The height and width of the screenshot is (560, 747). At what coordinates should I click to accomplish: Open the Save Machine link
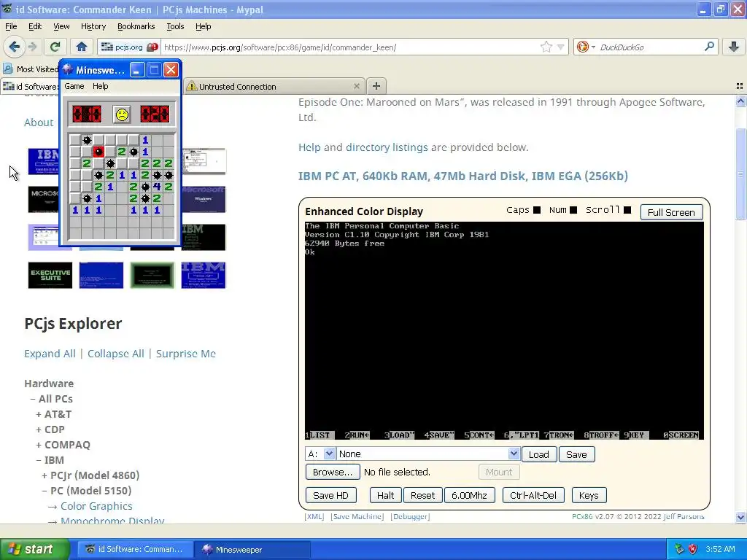click(x=357, y=517)
